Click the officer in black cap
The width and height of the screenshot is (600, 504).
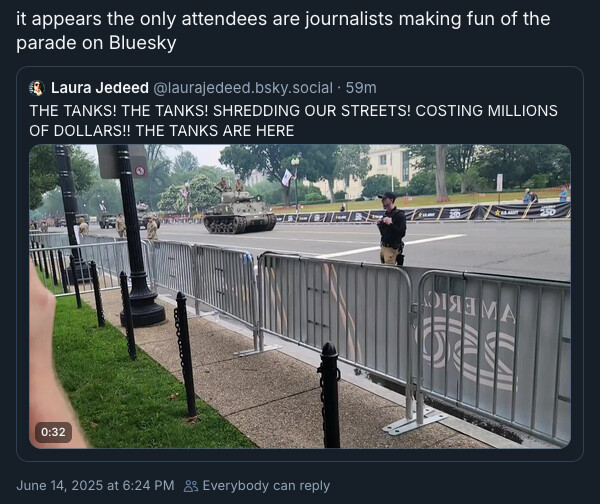391,228
